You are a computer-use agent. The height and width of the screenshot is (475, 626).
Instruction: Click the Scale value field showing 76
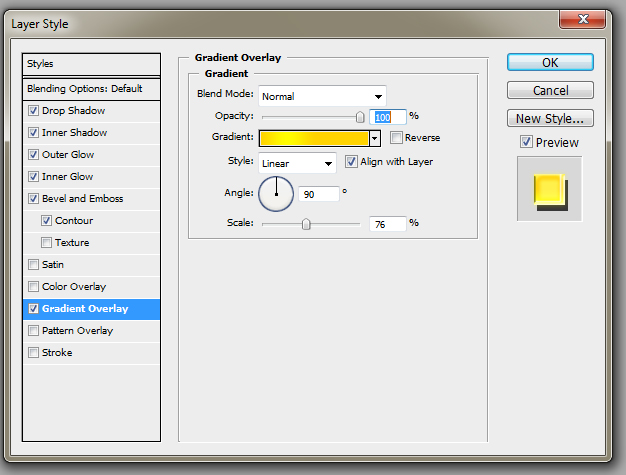(388, 224)
